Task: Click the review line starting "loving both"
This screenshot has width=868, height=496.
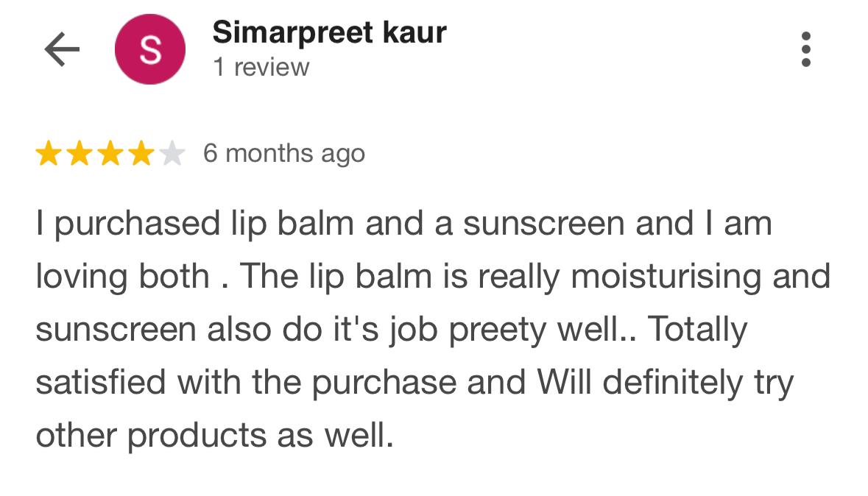Action: pos(433,277)
